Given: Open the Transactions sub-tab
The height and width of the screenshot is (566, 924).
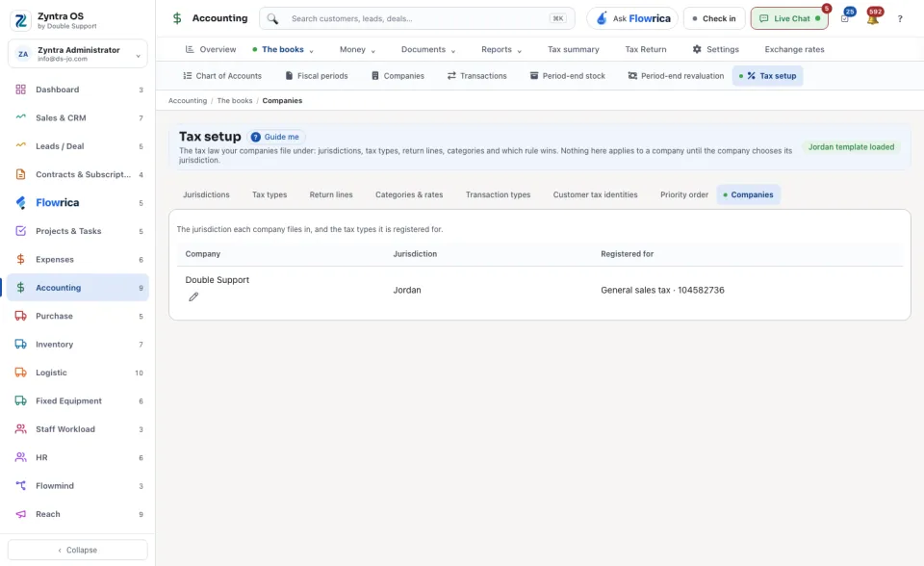Looking at the screenshot, I should click(476, 76).
